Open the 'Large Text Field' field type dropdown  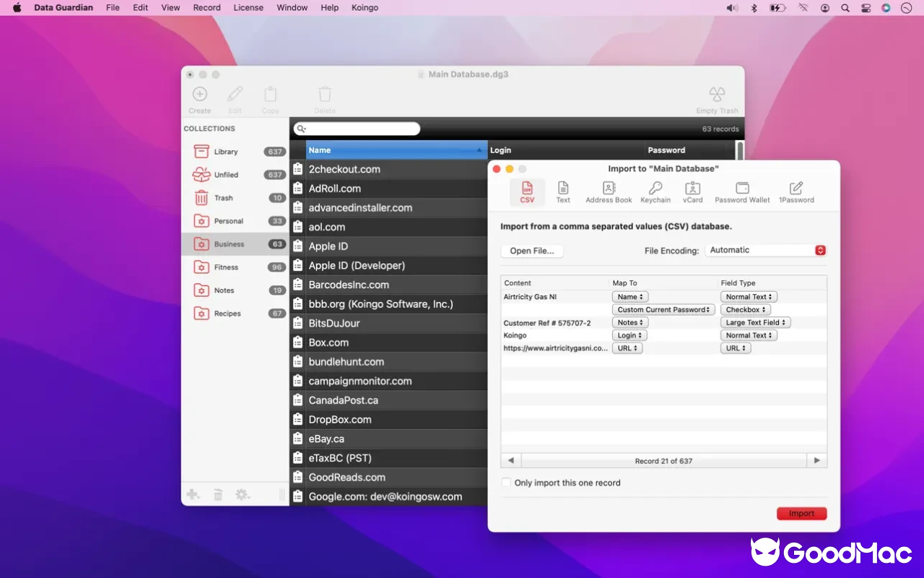[755, 322]
